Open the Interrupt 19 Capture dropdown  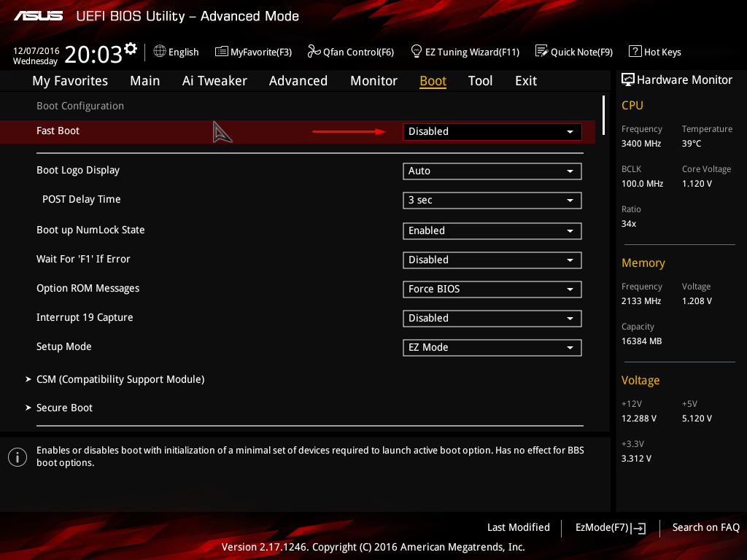pyautogui.click(x=492, y=319)
